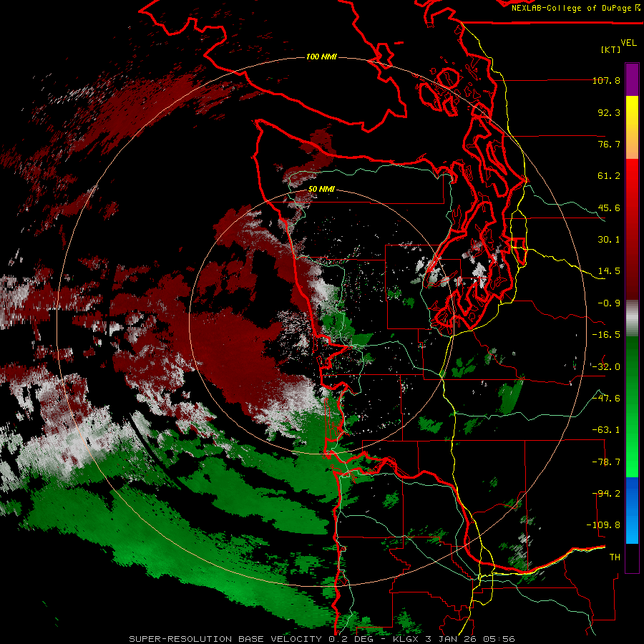This screenshot has width=644, height=644.
Task: Pick the blue segment of velocity color bar
Action: coord(632,510)
